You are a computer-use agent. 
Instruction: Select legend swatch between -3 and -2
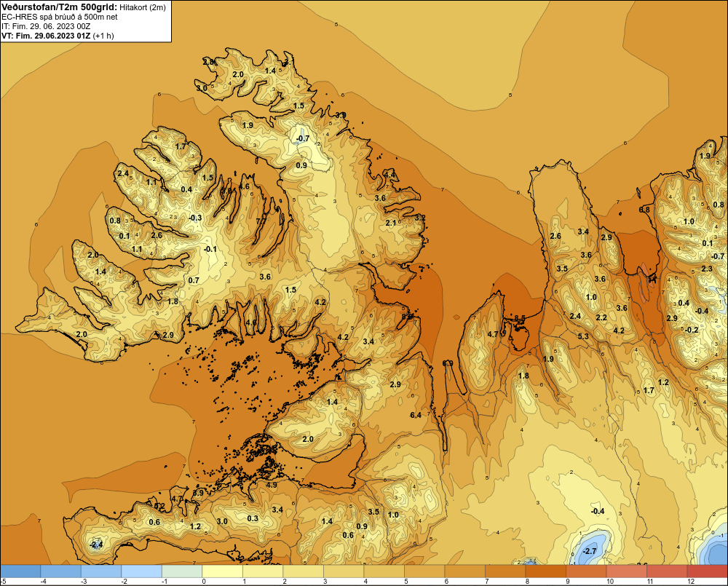point(101,571)
